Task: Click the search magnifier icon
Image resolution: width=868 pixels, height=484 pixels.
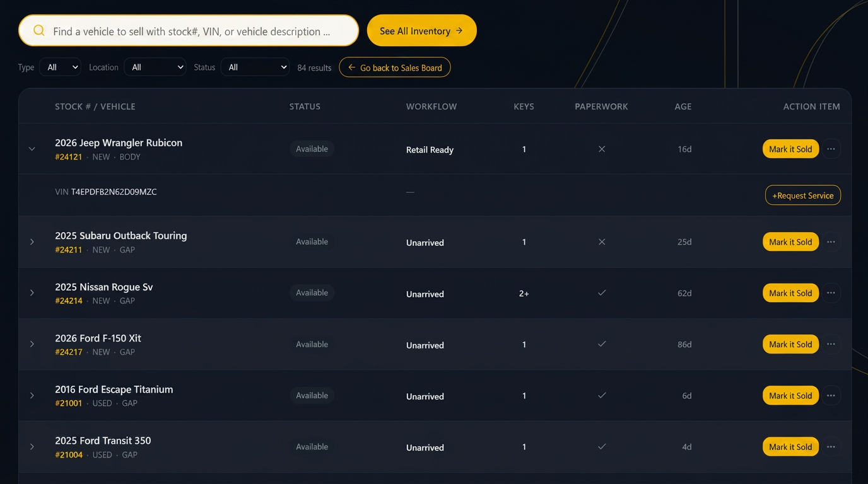Action: pyautogui.click(x=39, y=31)
